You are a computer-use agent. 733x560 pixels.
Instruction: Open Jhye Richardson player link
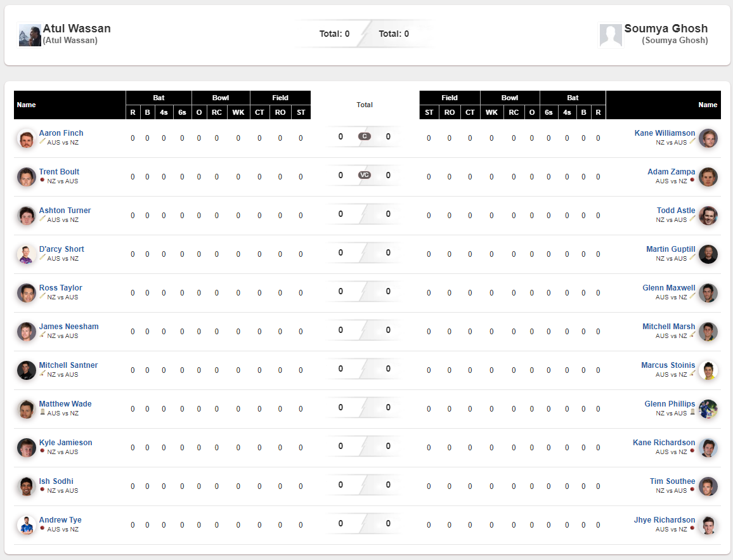click(665, 520)
